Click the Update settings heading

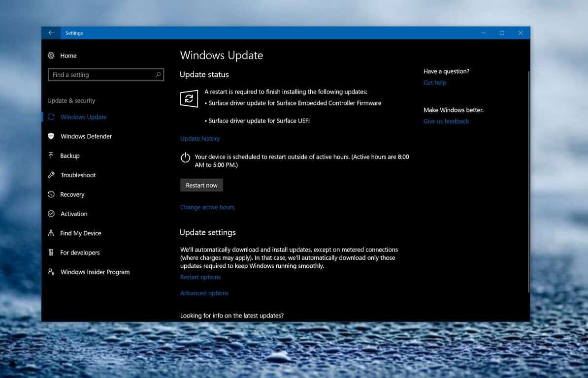(x=208, y=233)
